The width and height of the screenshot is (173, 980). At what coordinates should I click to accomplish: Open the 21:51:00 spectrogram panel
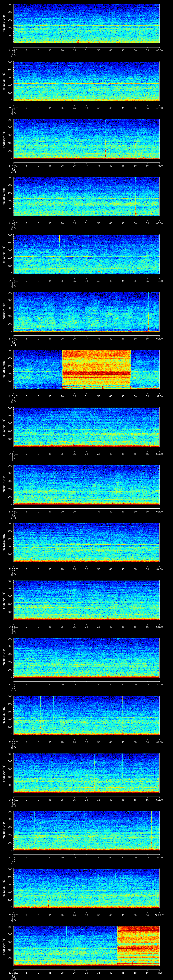pyautogui.click(x=86, y=427)
